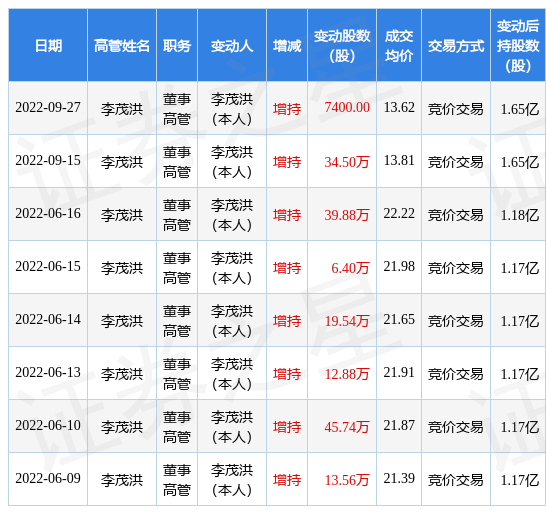Click 董事高管 in the 2022-06-15 row
Viewport: 546px width, 514px height.
point(177,268)
